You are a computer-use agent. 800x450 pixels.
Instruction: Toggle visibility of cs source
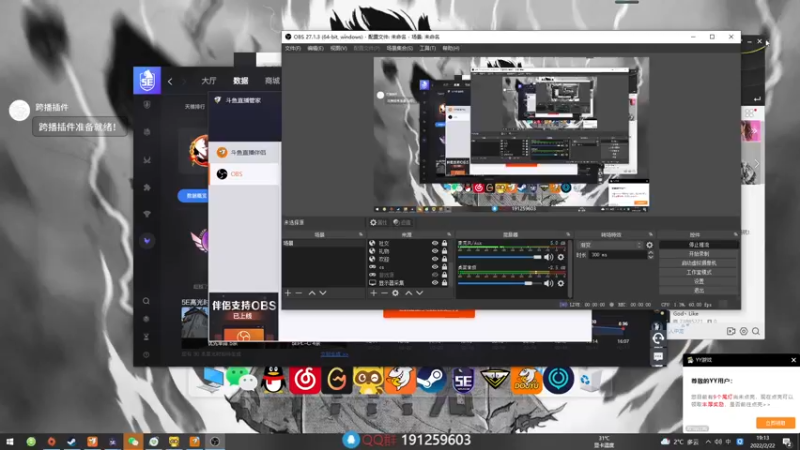pyautogui.click(x=435, y=267)
